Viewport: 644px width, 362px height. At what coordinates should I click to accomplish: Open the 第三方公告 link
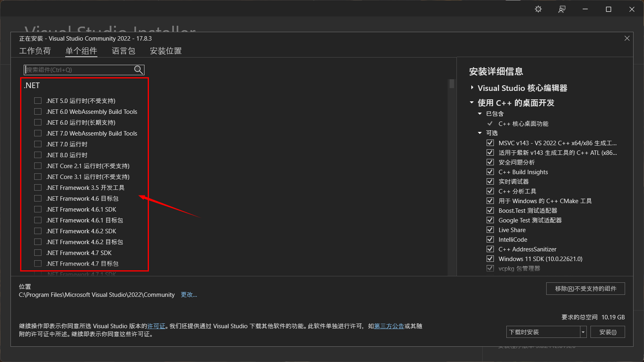389,326
